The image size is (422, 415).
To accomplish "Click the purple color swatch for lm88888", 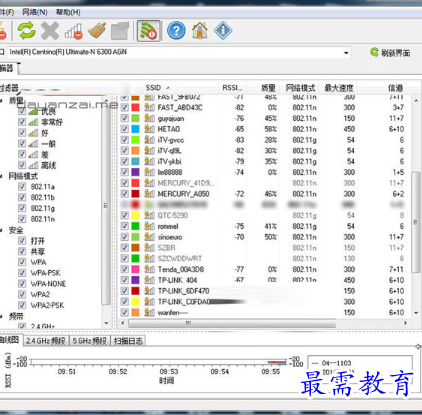I will [x=135, y=172].
